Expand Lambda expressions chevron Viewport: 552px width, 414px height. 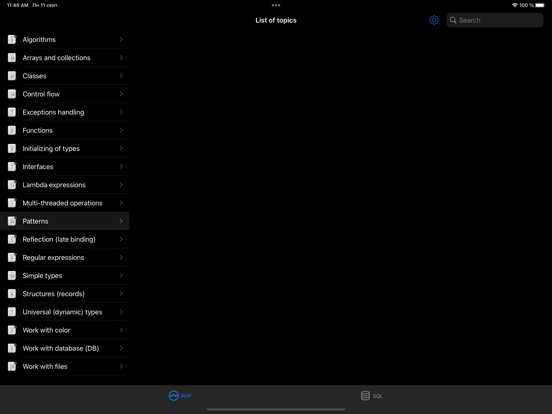121,185
